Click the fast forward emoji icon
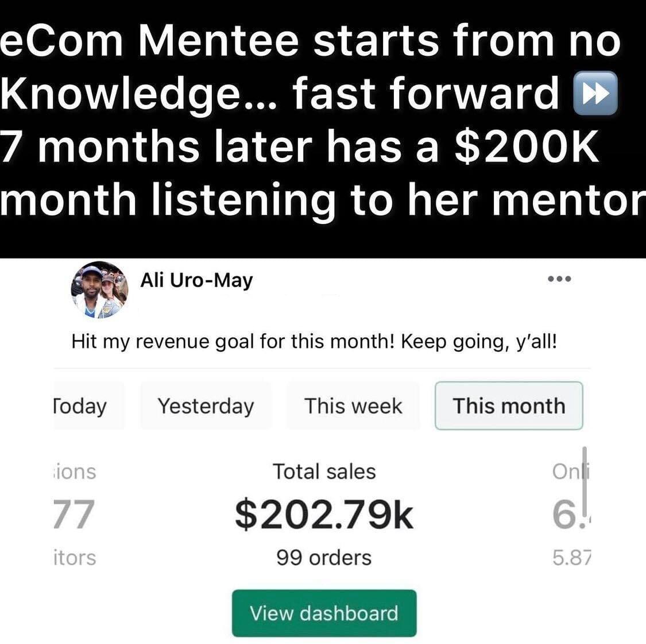Image resolution: width=646 pixels, height=644 pixels. click(595, 93)
